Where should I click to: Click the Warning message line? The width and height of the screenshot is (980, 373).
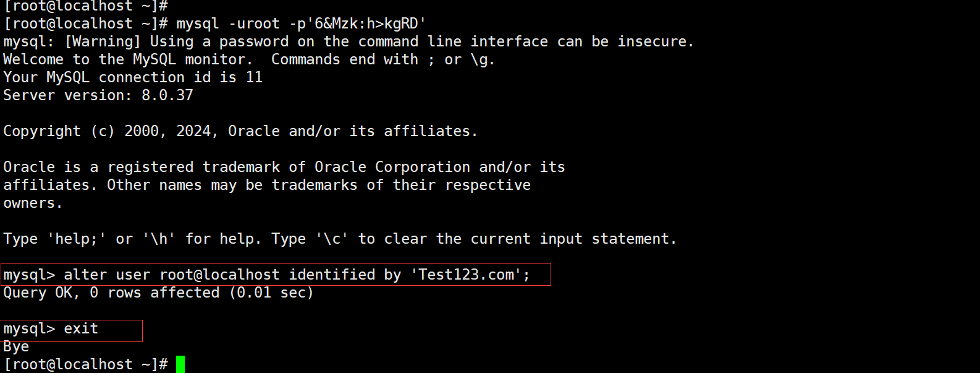click(x=348, y=41)
